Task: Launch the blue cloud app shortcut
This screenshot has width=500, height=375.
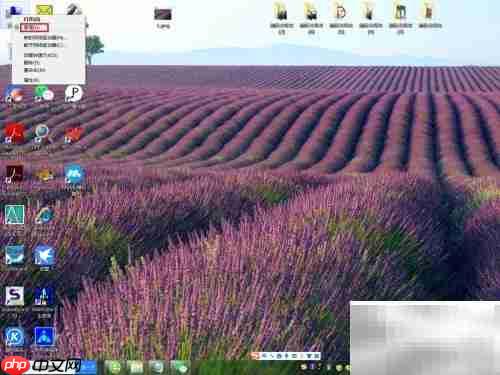Action: click(74, 174)
